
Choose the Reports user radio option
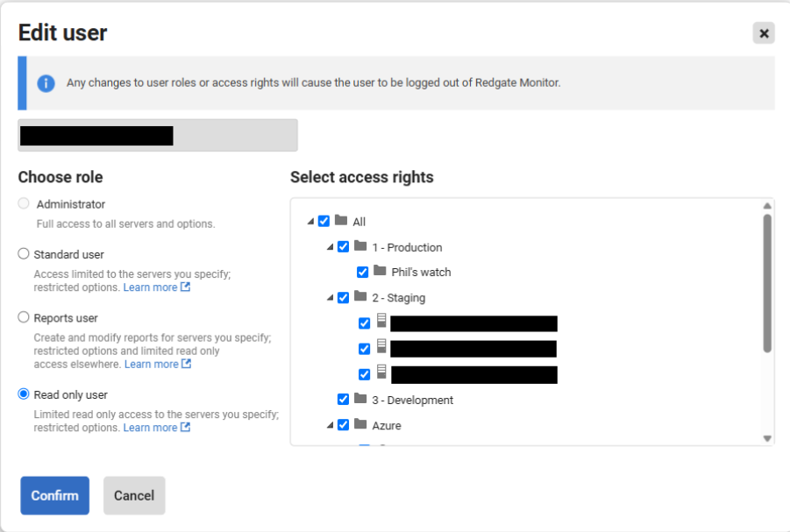pyautogui.click(x=24, y=317)
